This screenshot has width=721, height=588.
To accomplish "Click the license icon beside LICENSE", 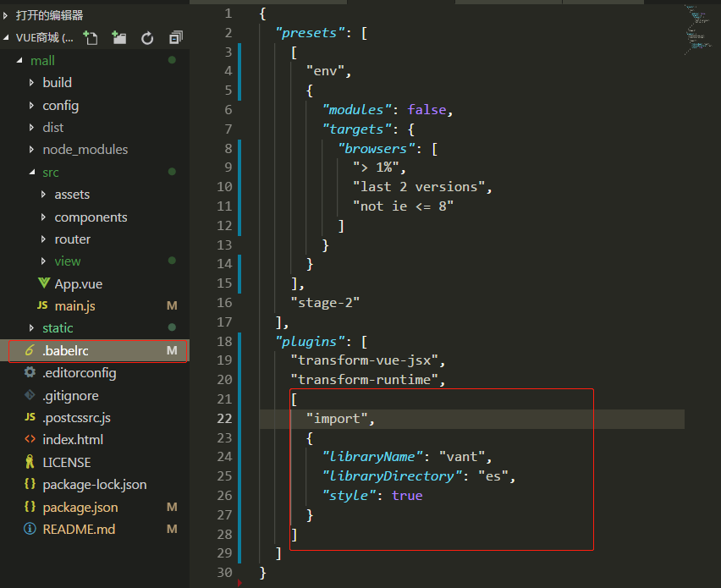I will click(x=30, y=462).
